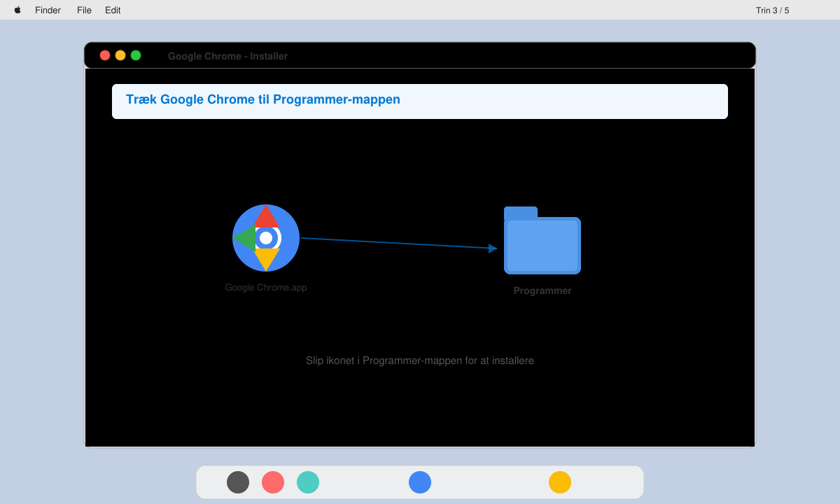Image resolution: width=840 pixels, height=504 pixels.
Task: Click the teal dock icon
Action: (308, 482)
